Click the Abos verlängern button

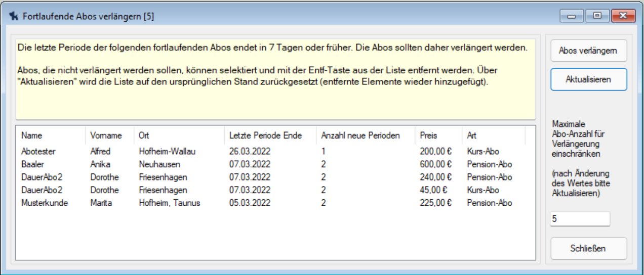coord(588,51)
